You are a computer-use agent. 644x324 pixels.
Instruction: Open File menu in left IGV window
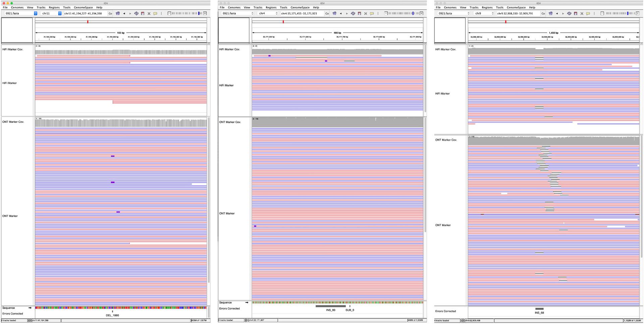(x=5, y=7)
